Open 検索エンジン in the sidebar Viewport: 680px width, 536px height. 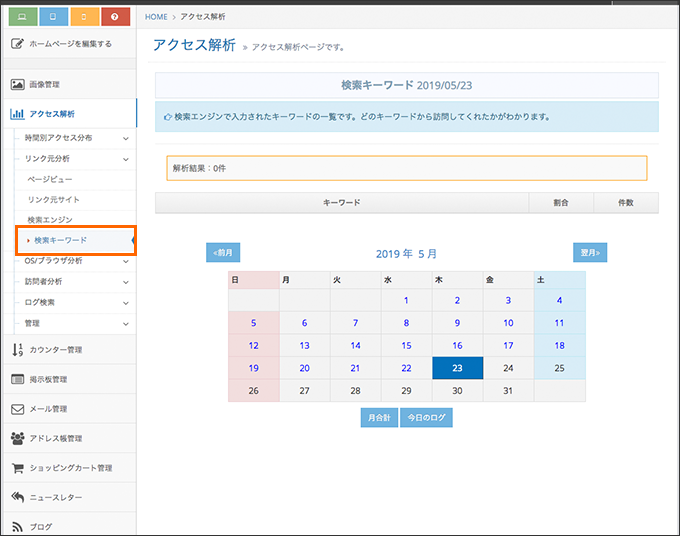click(x=50, y=220)
